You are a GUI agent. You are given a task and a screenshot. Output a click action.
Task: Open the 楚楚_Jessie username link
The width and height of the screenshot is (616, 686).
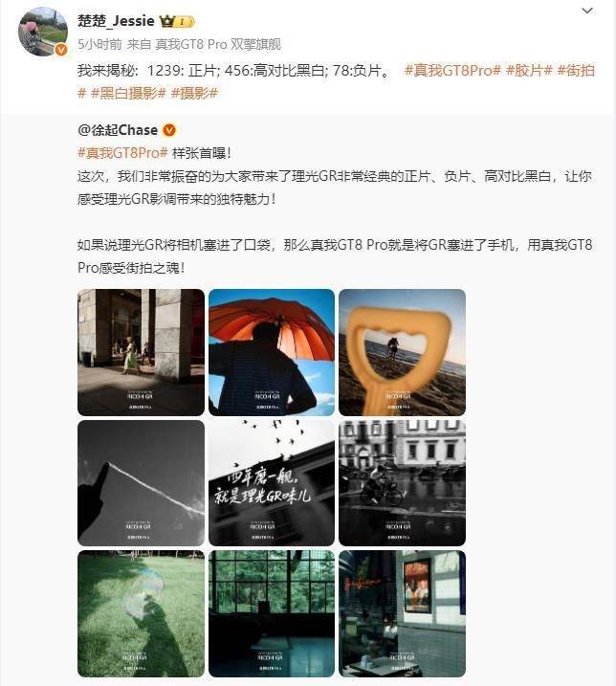(116, 21)
